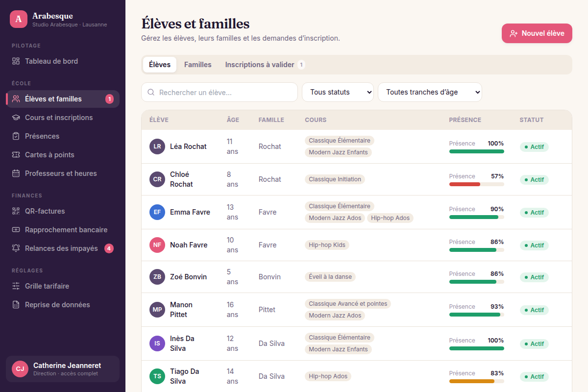Click the name Inès Da Silva
This screenshot has height=392, width=588.
[182, 343]
